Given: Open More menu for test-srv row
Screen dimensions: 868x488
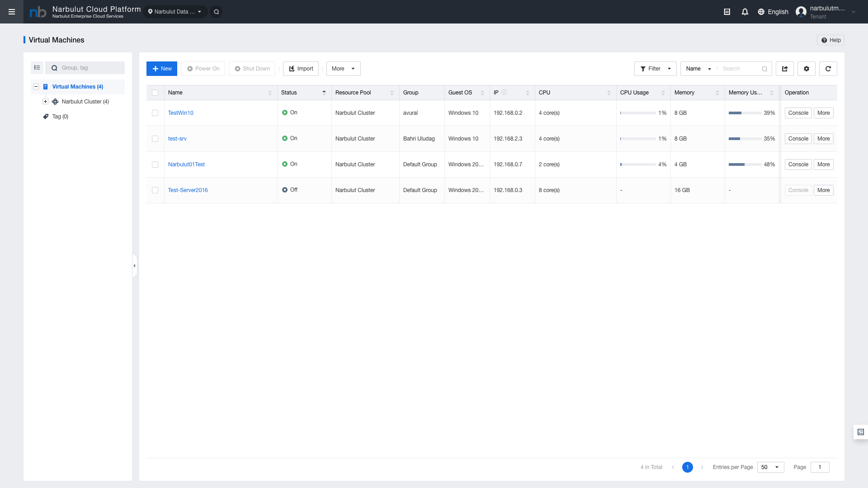Looking at the screenshot, I should [x=824, y=139].
